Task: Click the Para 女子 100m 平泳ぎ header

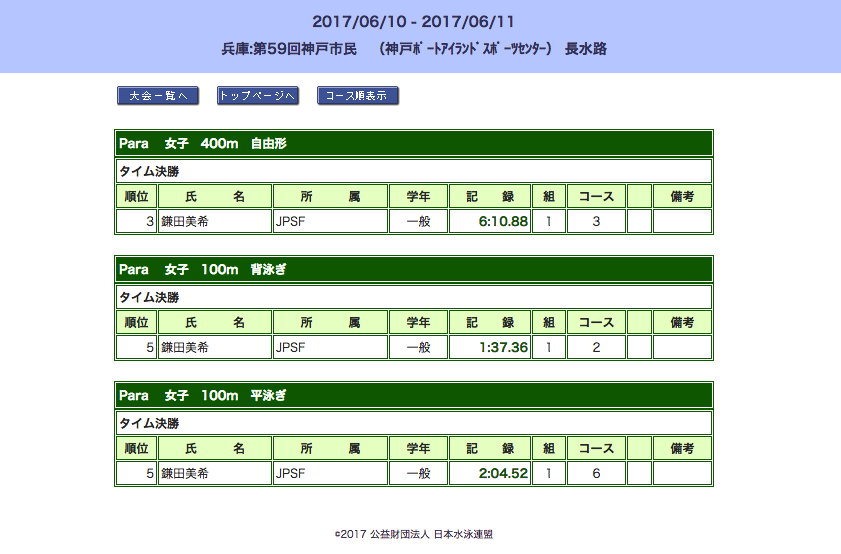Action: [x=414, y=395]
